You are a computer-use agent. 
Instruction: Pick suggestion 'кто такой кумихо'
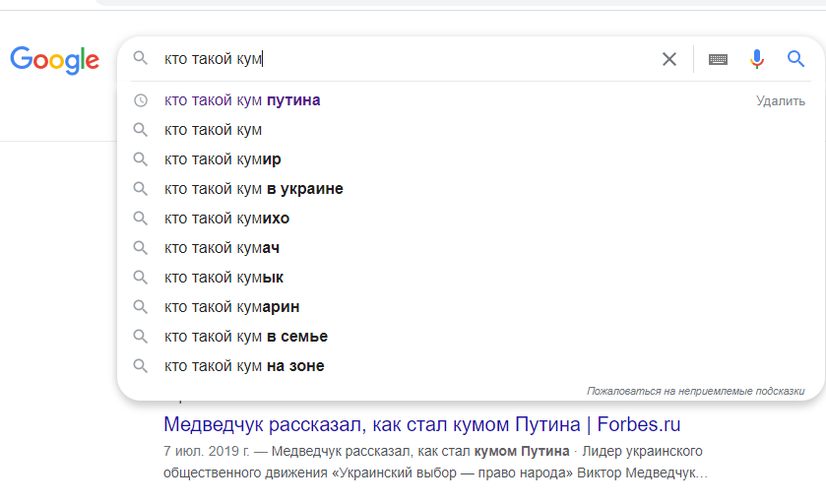click(226, 219)
